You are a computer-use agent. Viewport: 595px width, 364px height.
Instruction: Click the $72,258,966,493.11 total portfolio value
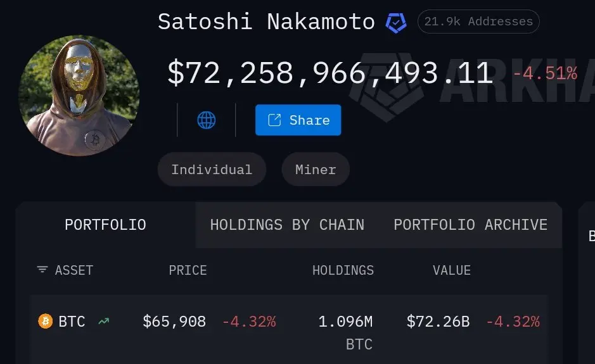tap(330, 73)
